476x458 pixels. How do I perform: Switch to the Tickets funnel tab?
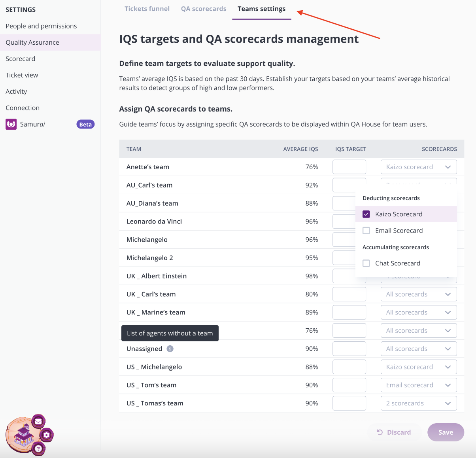pyautogui.click(x=147, y=9)
